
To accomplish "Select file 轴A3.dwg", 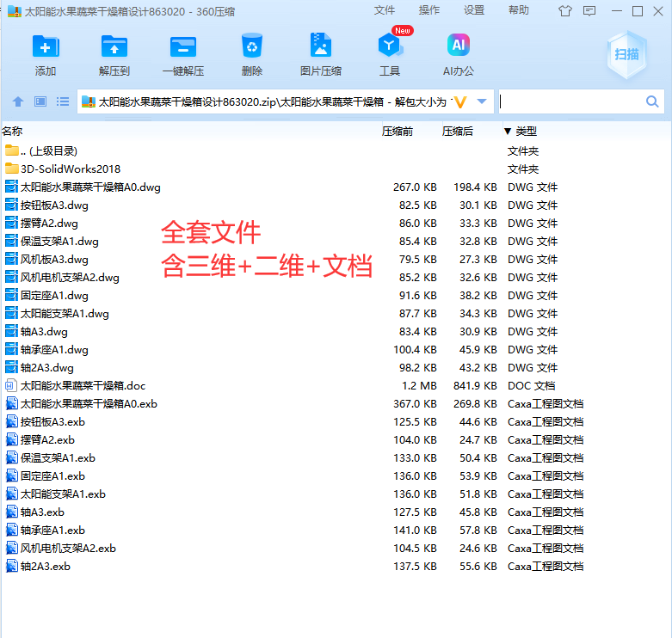I will click(x=44, y=331).
